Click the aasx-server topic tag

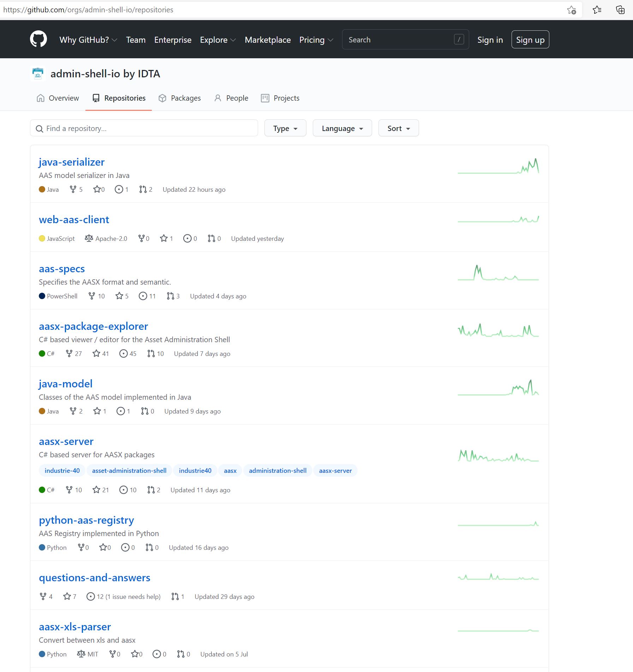point(335,471)
